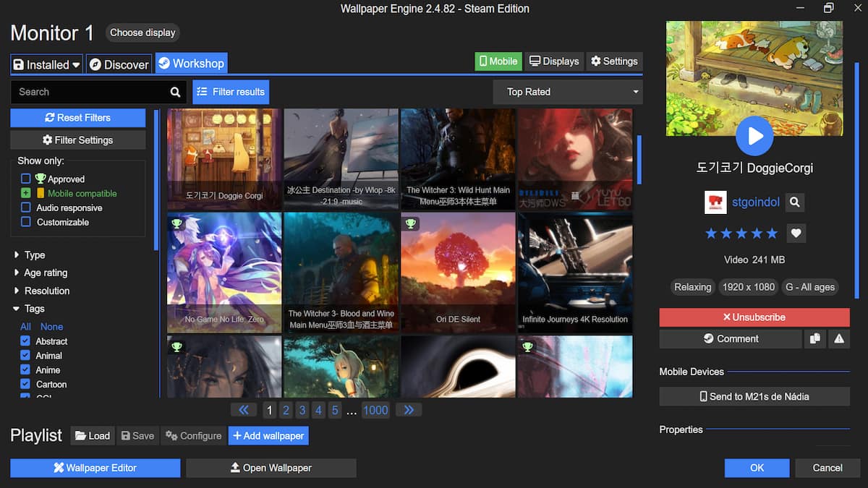Search for author stgoindol's wallpapers

click(x=794, y=202)
